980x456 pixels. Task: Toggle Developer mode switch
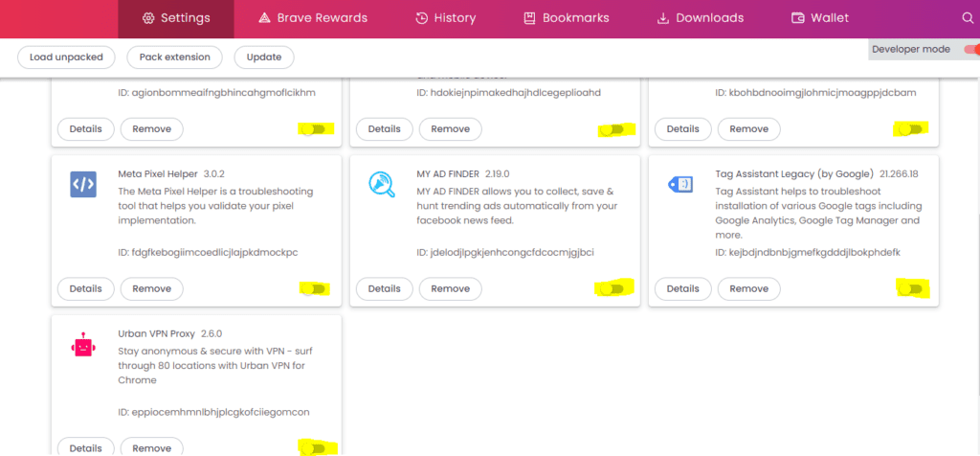click(x=971, y=50)
